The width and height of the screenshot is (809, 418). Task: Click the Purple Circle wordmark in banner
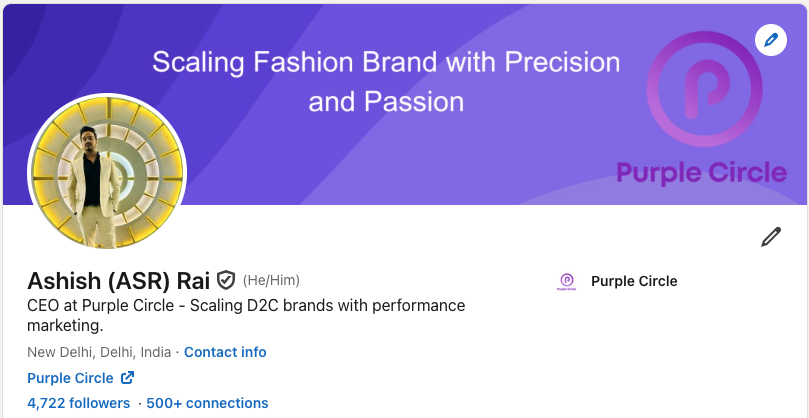point(701,172)
